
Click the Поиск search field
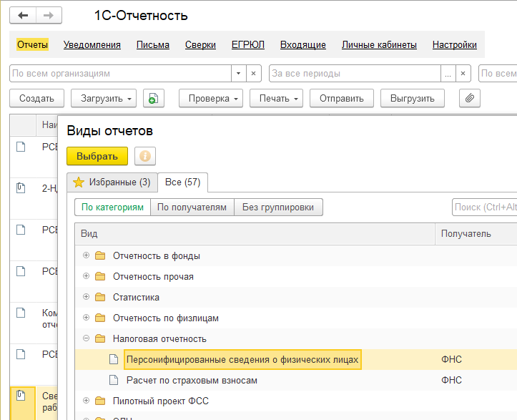485,207
